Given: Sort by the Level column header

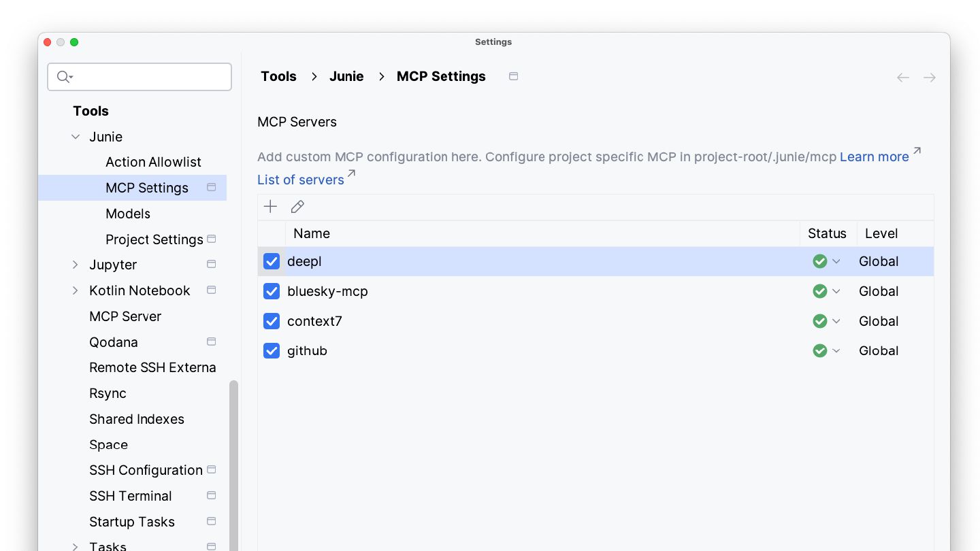Looking at the screenshot, I should pyautogui.click(x=895, y=233).
